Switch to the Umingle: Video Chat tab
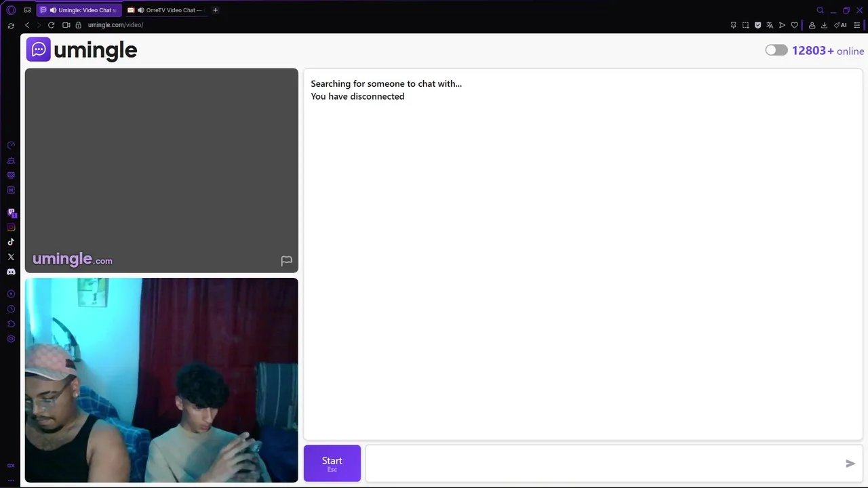The image size is (868, 488). pos(79,10)
